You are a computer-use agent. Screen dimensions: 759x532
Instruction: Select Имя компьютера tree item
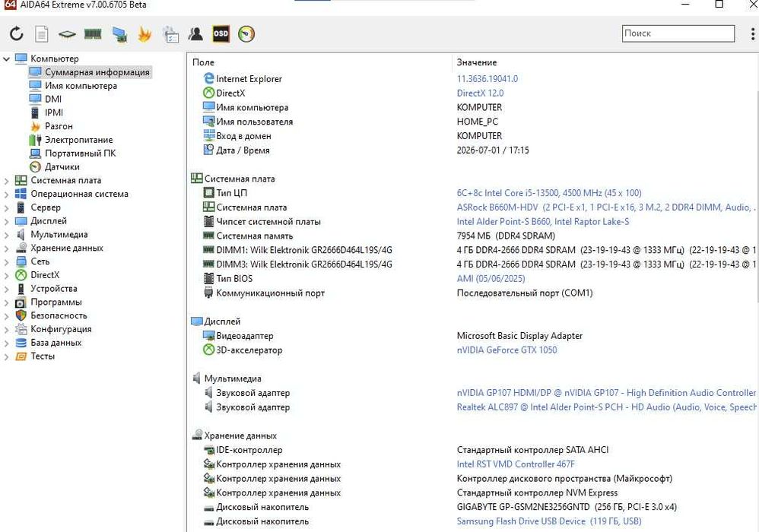click(x=81, y=86)
